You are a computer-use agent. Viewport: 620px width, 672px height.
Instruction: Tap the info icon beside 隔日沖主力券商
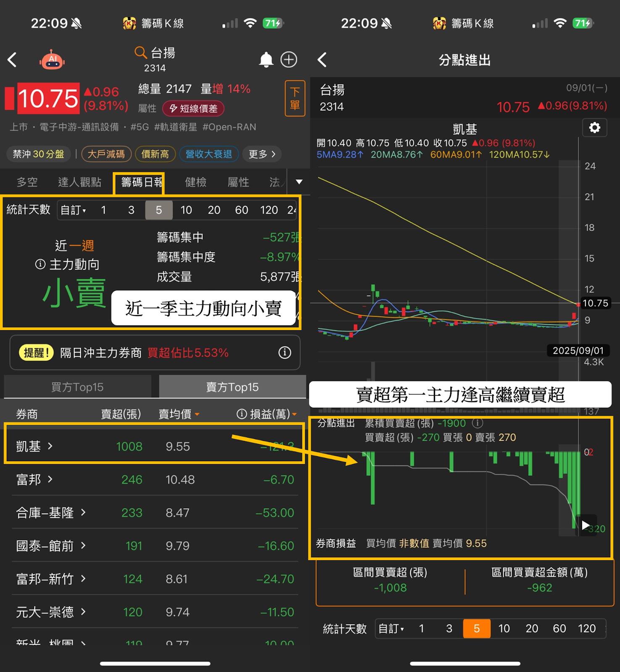(284, 352)
